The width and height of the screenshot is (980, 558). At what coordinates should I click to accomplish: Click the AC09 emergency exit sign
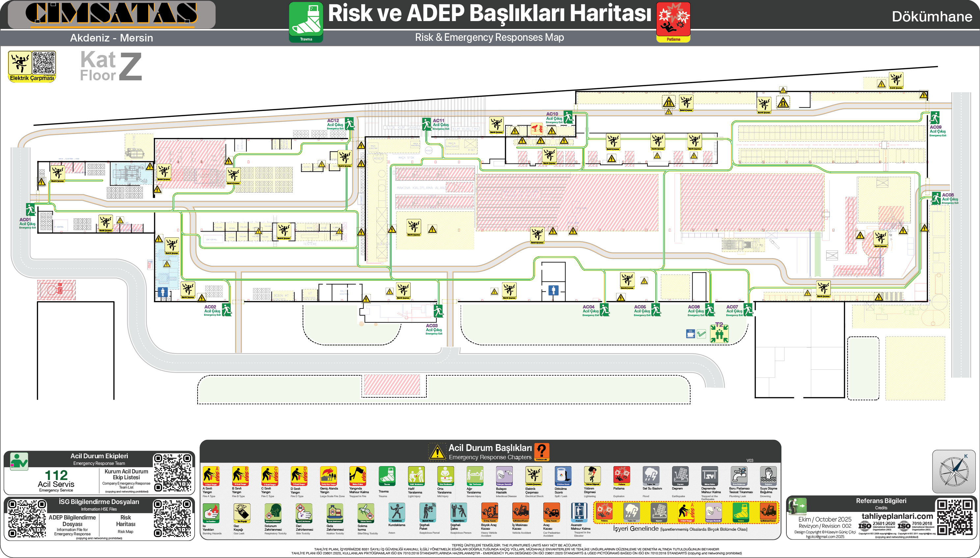[x=935, y=118]
